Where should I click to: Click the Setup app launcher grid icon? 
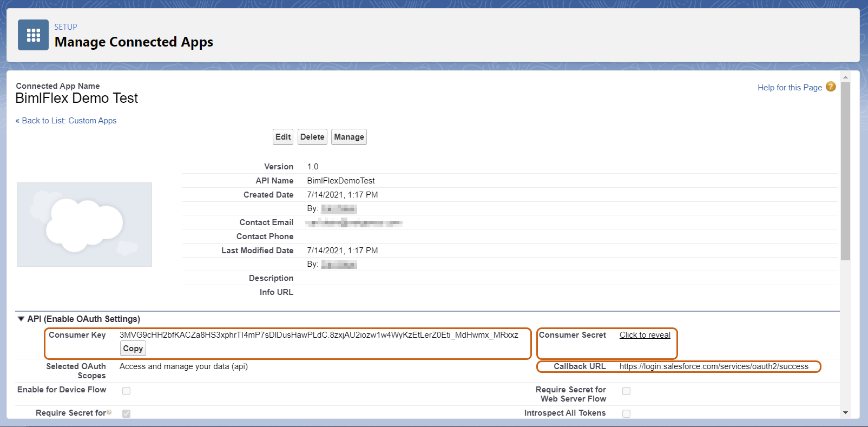click(x=33, y=35)
